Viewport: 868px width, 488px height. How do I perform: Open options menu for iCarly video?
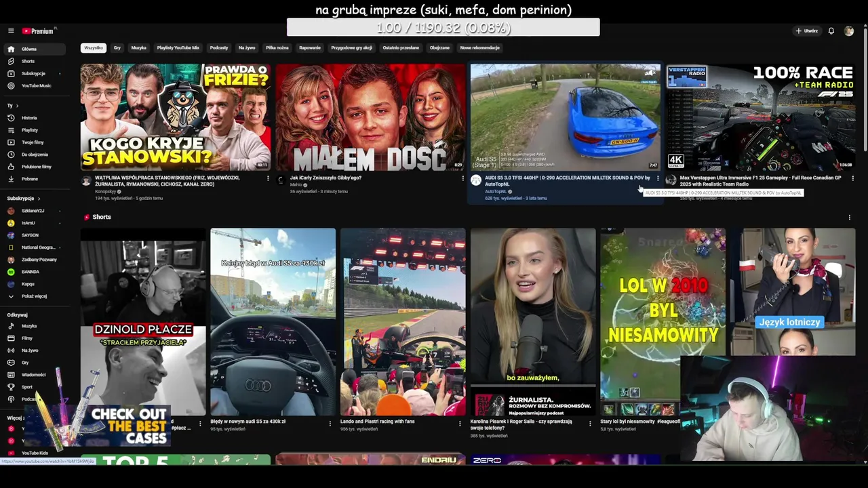click(463, 178)
